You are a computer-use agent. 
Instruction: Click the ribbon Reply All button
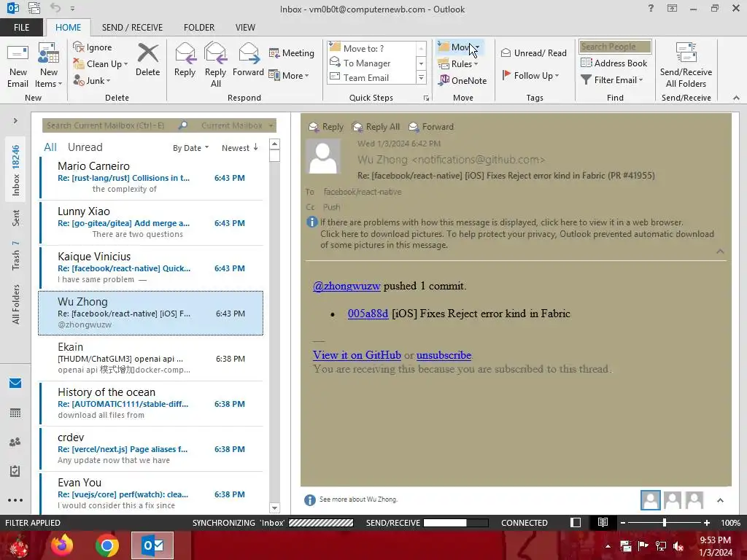tap(215, 65)
